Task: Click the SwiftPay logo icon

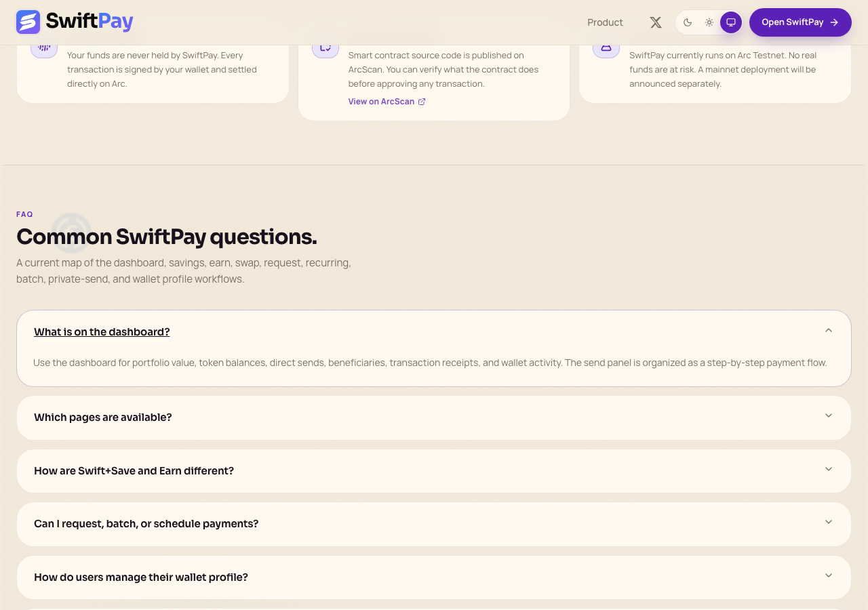Action: click(x=28, y=22)
